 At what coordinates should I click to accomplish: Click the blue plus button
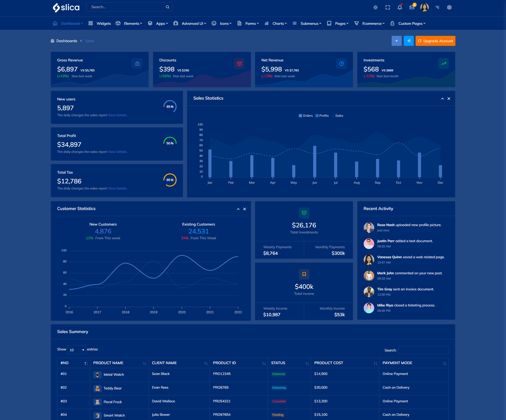click(x=396, y=41)
